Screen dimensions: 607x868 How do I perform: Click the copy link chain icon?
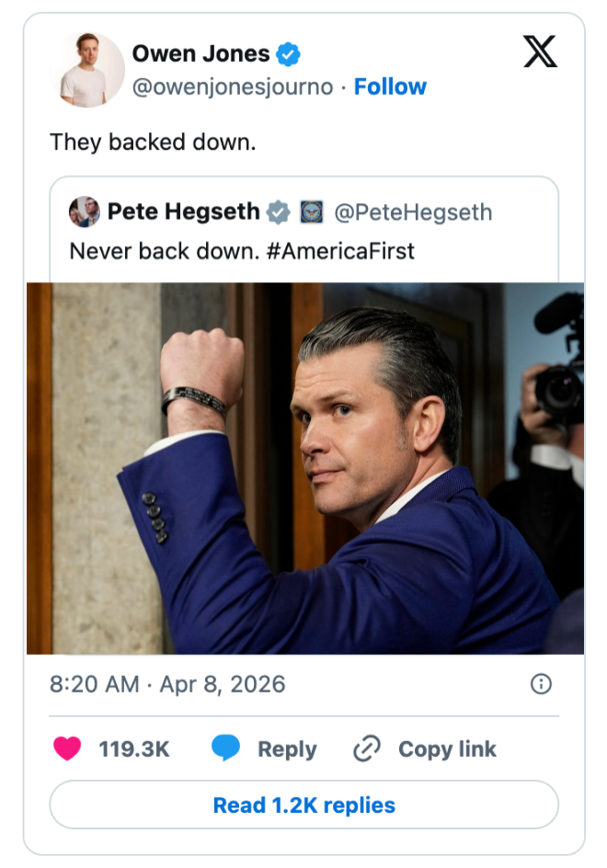[x=367, y=748]
